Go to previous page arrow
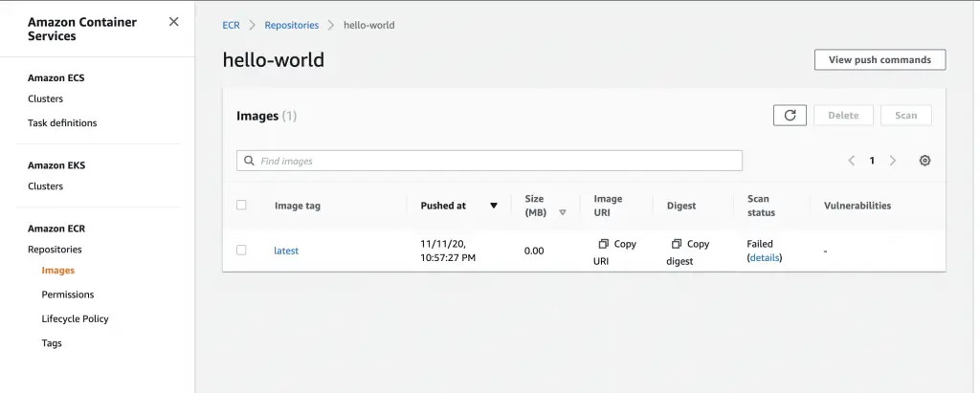Viewport: 980px width, 393px height. tap(851, 161)
